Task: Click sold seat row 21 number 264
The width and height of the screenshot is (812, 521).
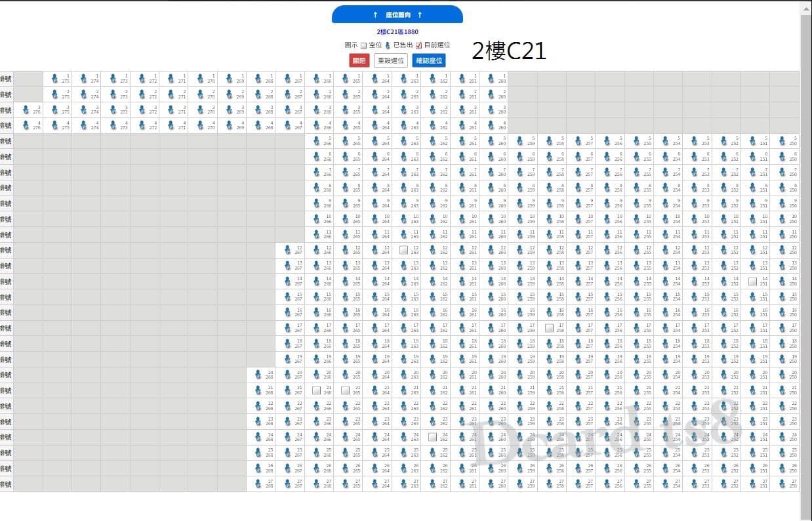Action: click(x=375, y=390)
